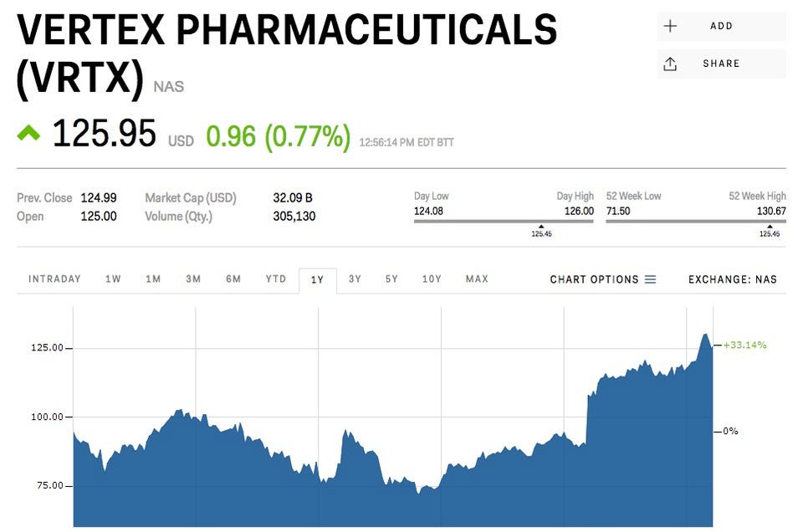Image resolution: width=803 pixels, height=532 pixels.
Task: Select the 1W time range tab
Action: click(x=113, y=279)
